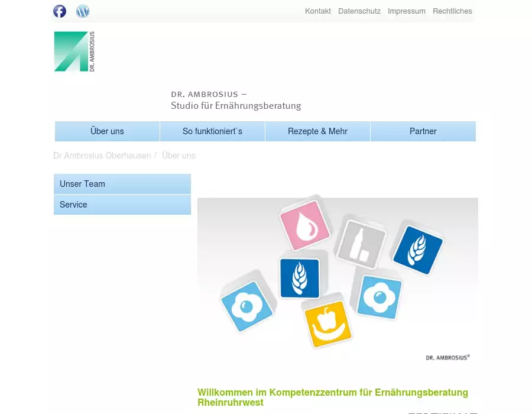Click the pink water drop cube
The height and width of the screenshot is (414, 532).
tap(304, 225)
